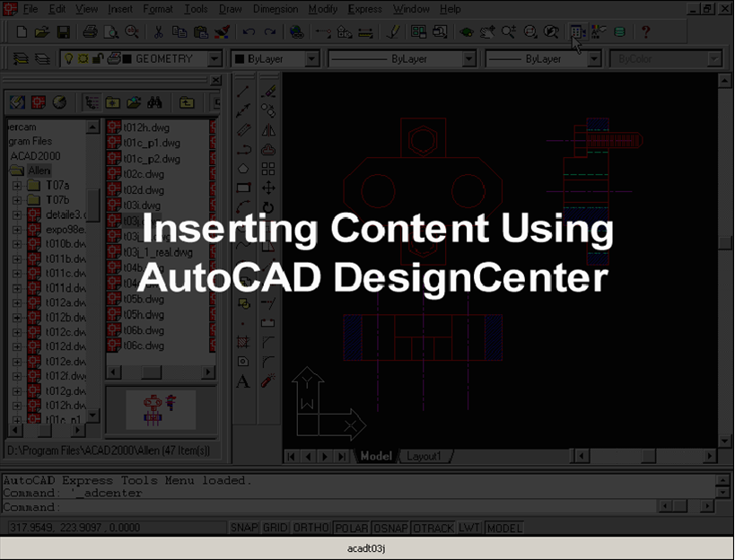Toggle OSNAP in the status bar

point(390,529)
